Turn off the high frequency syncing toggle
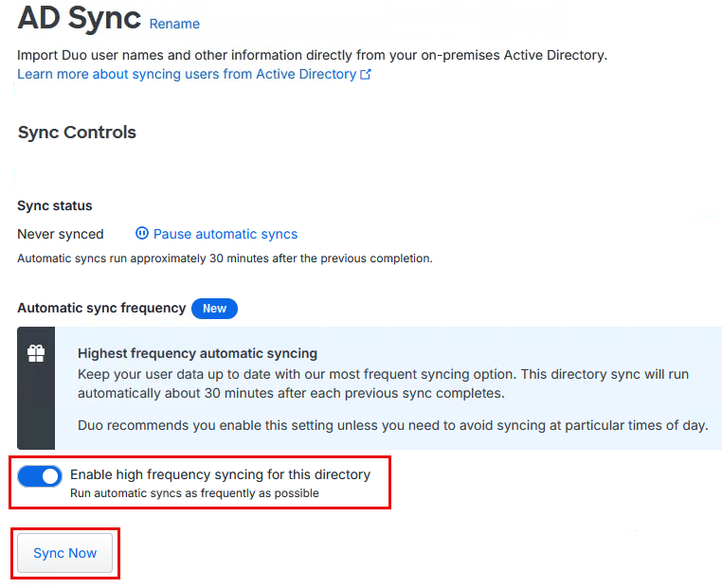 click(40, 475)
